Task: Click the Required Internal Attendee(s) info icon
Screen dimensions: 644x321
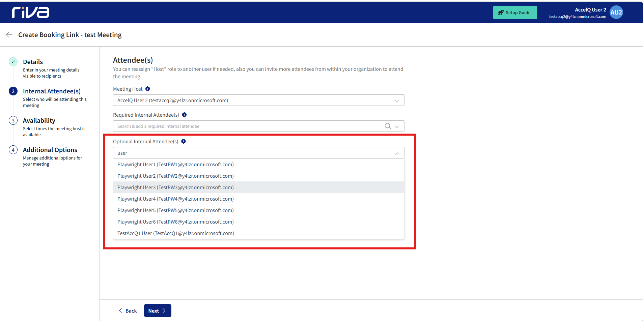Action: (184, 115)
